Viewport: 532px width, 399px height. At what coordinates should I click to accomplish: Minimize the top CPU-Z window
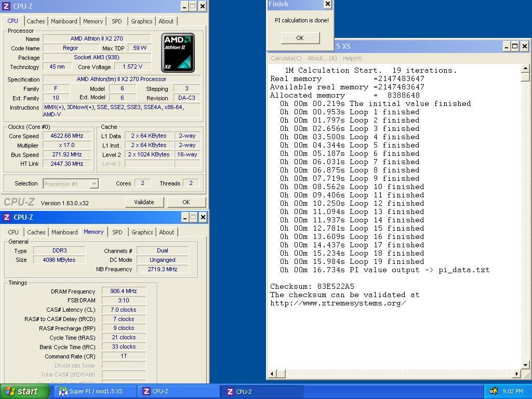coord(184,6)
